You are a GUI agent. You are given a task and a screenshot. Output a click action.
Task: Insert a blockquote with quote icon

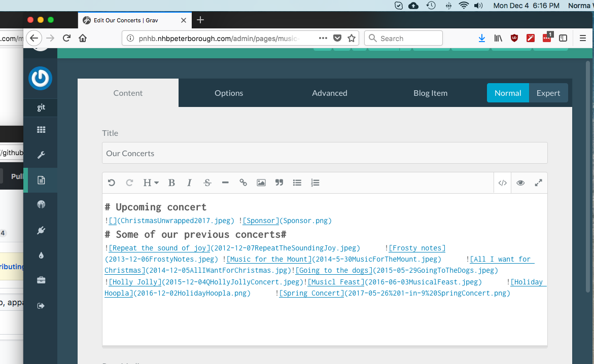click(279, 183)
